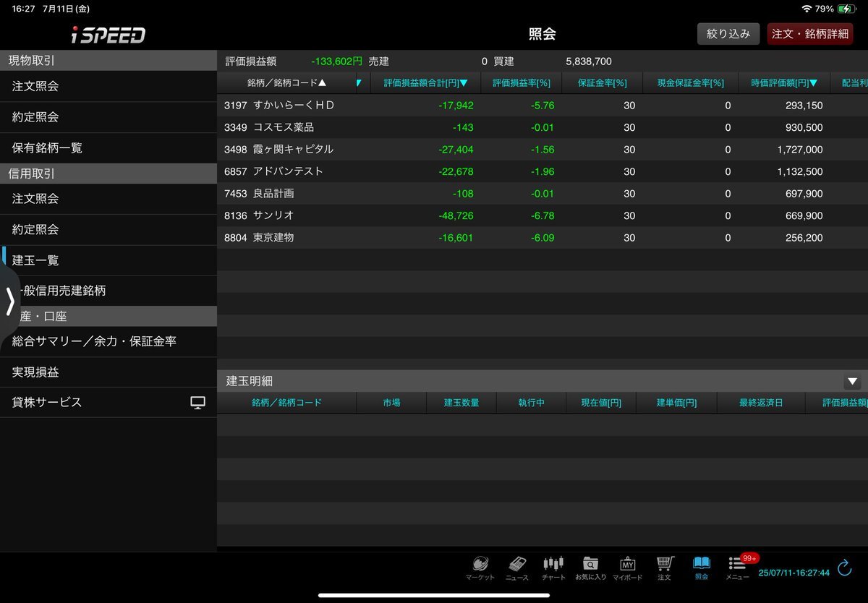Open the メニュー icon with 99+ badge
The image size is (868, 603).
coord(739,568)
